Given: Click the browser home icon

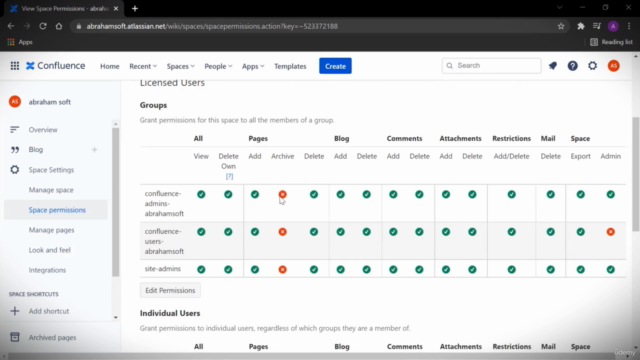Looking at the screenshot, I should [59, 26].
